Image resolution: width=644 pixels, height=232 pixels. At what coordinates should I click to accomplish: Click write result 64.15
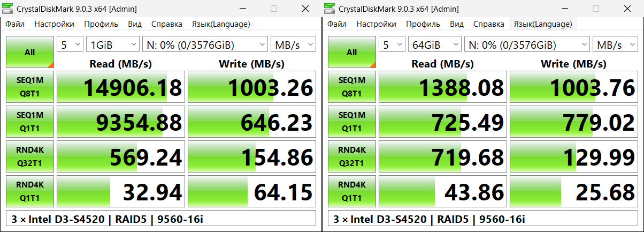(x=252, y=191)
